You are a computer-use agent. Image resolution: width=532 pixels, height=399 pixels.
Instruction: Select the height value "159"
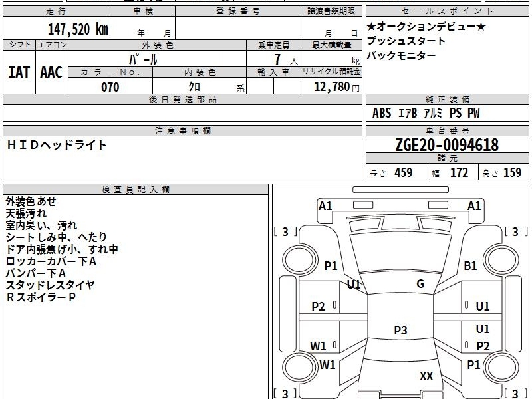[512, 172]
